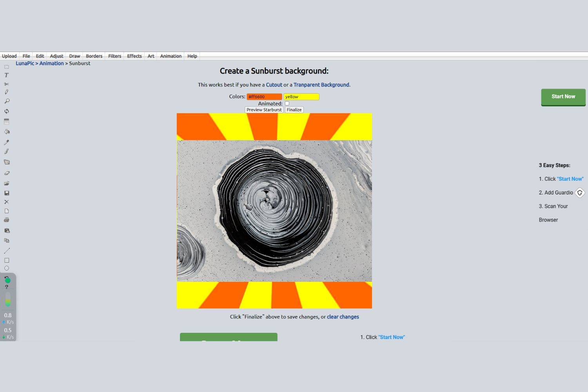Select the magnifier zoom tool

[7, 101]
